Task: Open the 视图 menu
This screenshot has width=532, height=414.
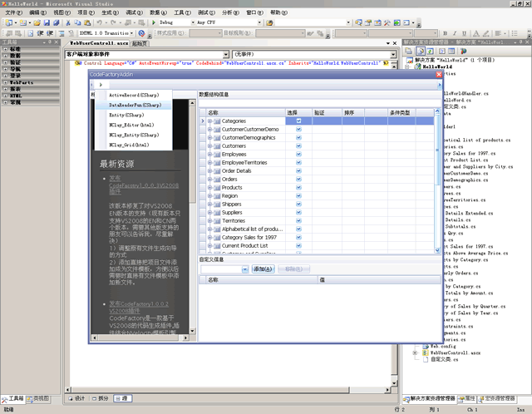Action: (62, 12)
